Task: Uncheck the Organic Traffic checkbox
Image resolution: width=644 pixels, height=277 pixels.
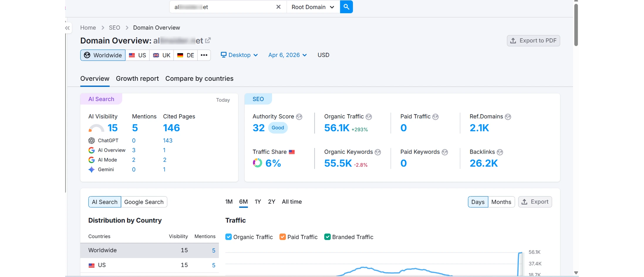Action: point(228,237)
